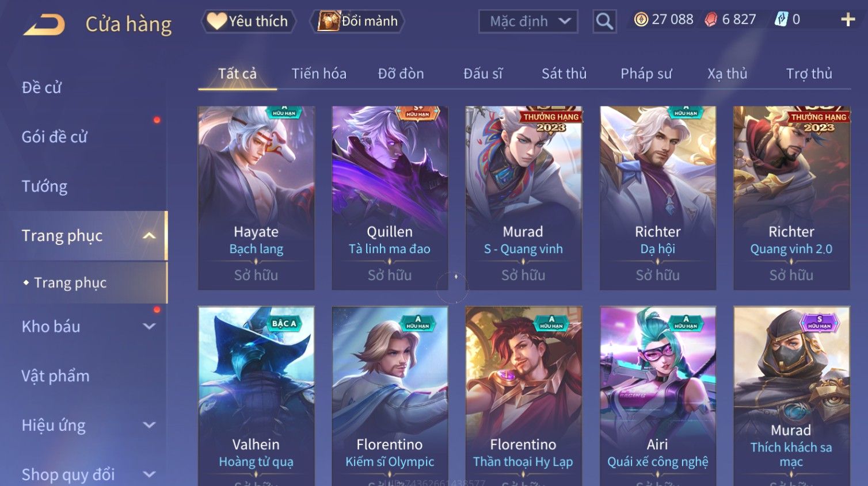
Task: Click the golden back arrow icon
Action: pyautogui.click(x=44, y=24)
